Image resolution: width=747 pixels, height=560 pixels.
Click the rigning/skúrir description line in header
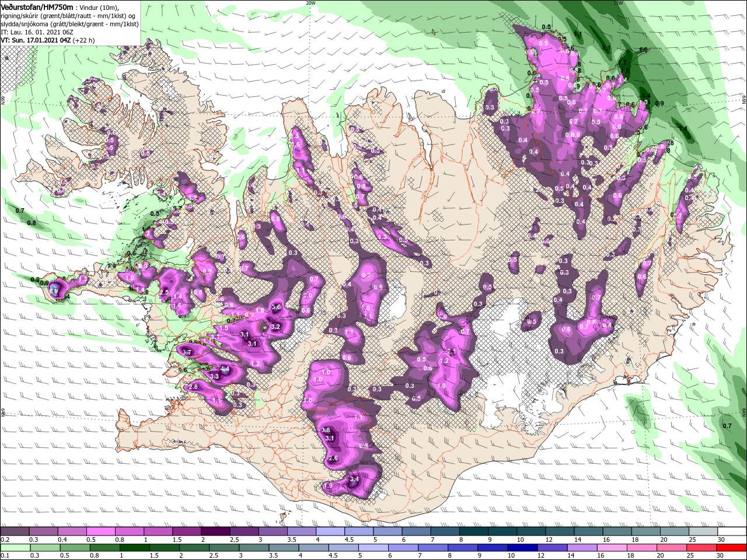(68, 15)
